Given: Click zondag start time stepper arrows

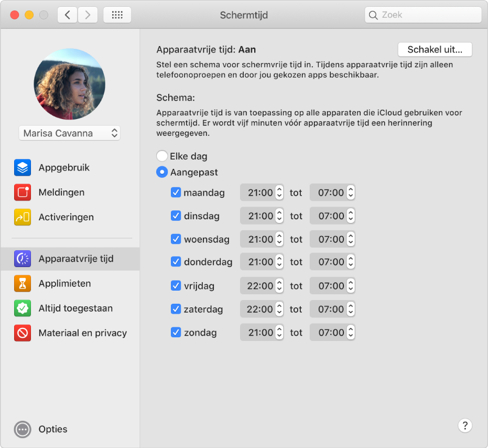Looking at the screenshot, I should pos(279,333).
